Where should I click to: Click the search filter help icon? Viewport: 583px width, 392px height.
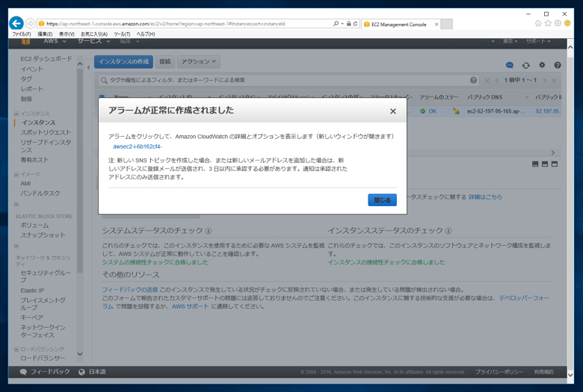pyautogui.click(x=473, y=80)
